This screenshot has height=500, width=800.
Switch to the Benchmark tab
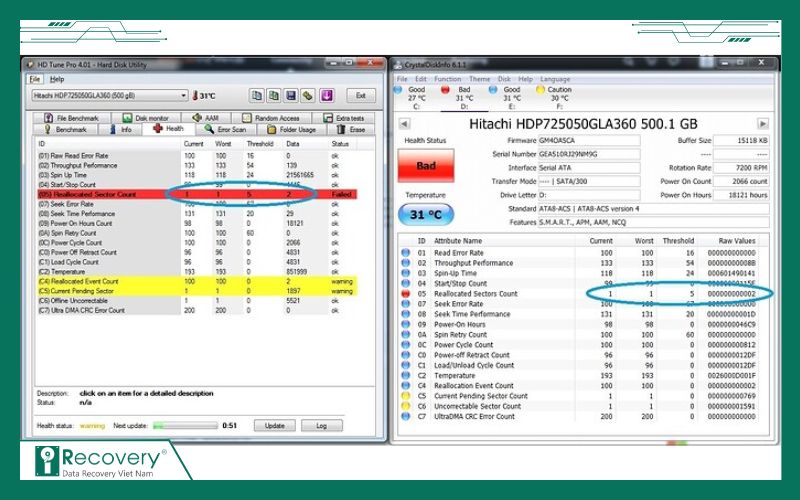[x=66, y=130]
